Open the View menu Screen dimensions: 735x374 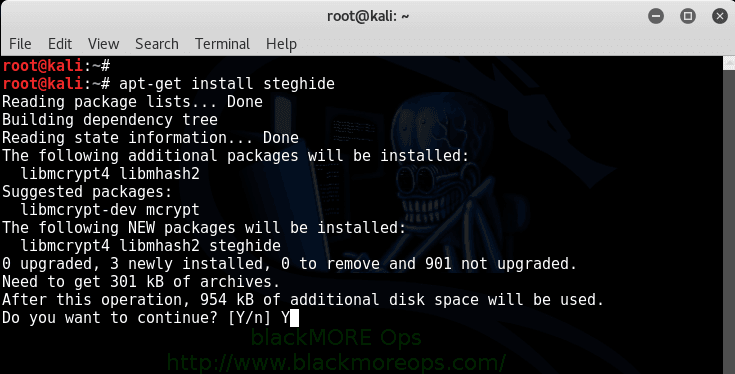coord(103,44)
